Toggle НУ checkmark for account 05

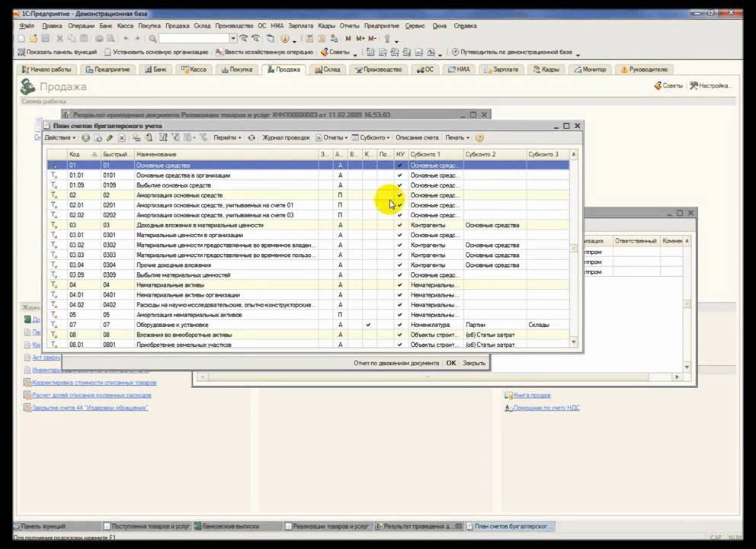399,315
